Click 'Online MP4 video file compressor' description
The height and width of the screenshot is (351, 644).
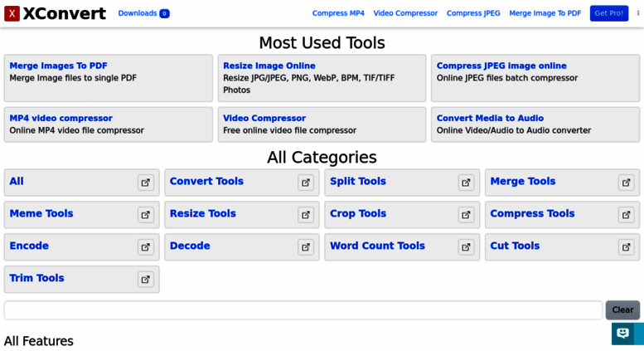click(x=77, y=130)
